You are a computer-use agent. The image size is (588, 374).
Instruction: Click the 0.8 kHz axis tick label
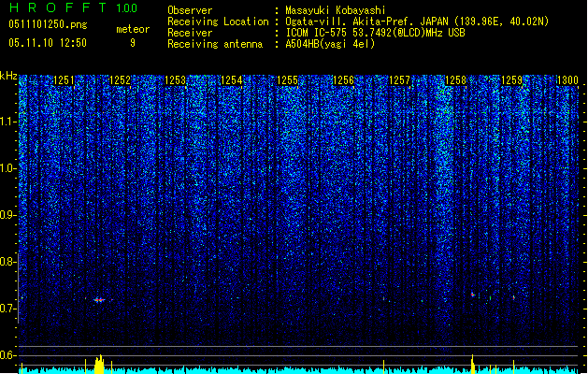[x=7, y=262]
